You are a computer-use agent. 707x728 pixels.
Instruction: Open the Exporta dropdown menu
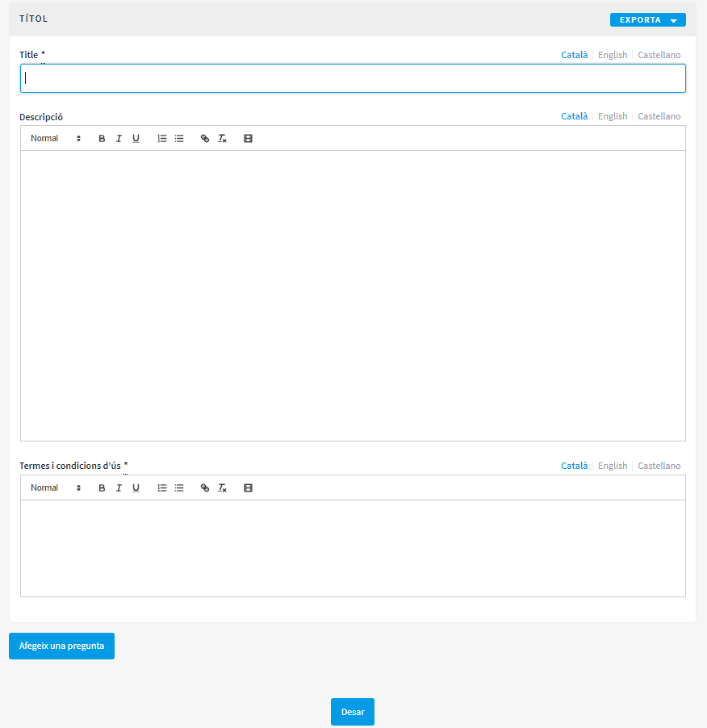(647, 19)
